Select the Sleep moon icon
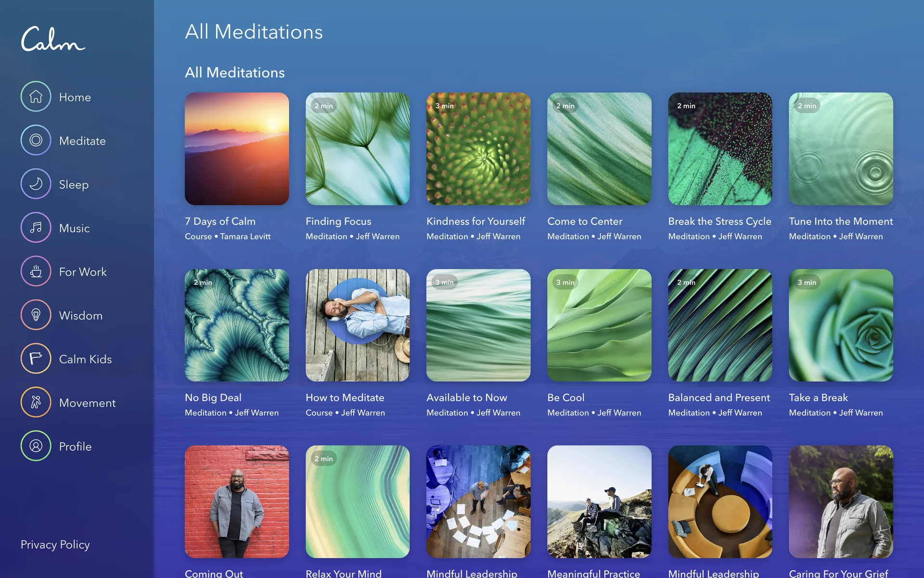The height and width of the screenshot is (578, 924). coord(36,184)
